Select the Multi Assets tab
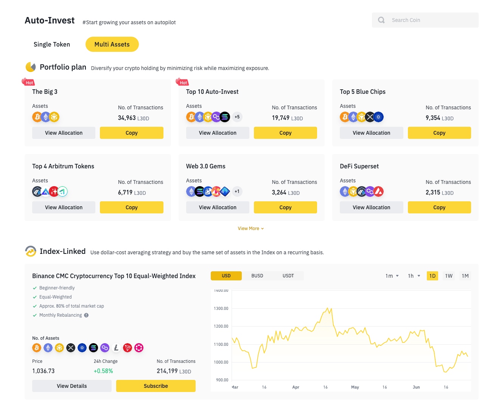The image size is (504, 420). 112,44
